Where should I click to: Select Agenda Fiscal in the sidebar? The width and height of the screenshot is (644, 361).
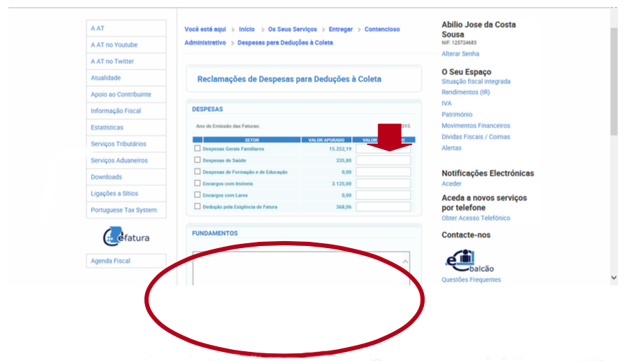(x=110, y=261)
